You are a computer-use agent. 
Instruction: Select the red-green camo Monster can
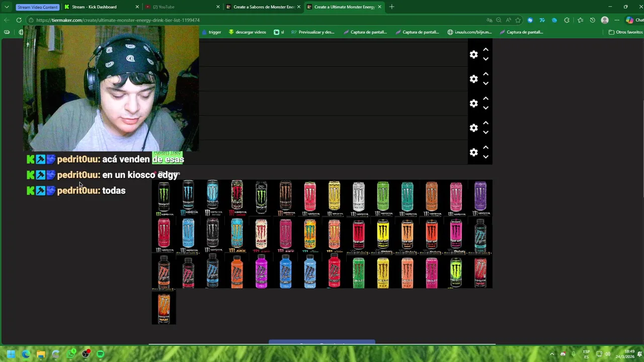coord(236,198)
